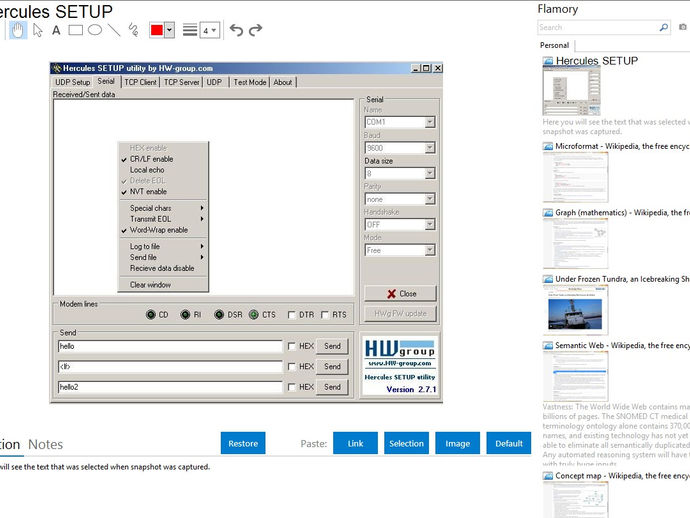This screenshot has height=518, width=690.
Task: Switch to the Test Mode tab
Action: [x=250, y=82]
